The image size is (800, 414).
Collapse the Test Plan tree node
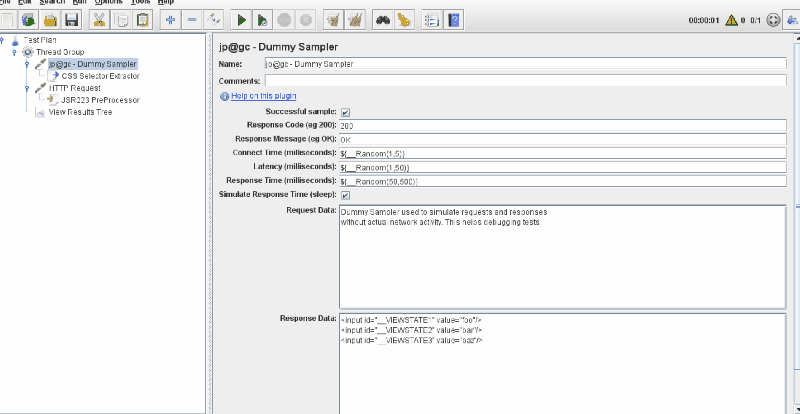(x=2, y=40)
